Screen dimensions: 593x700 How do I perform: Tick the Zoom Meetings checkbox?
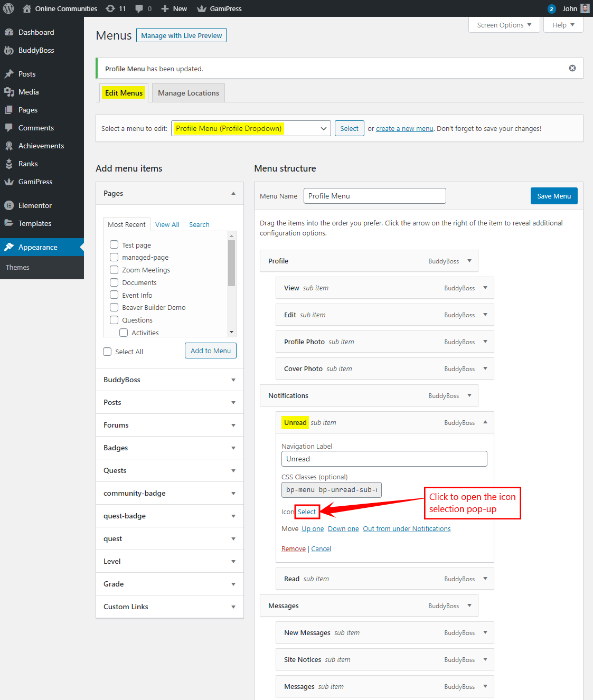pyautogui.click(x=114, y=270)
